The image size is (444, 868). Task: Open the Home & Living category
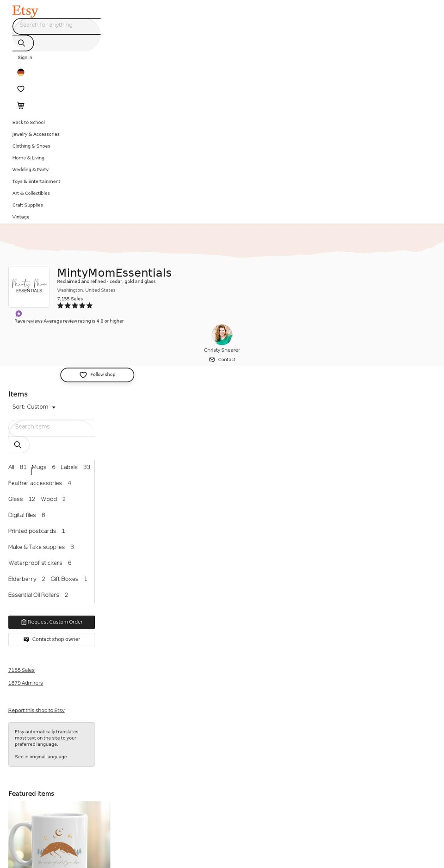pos(28,157)
